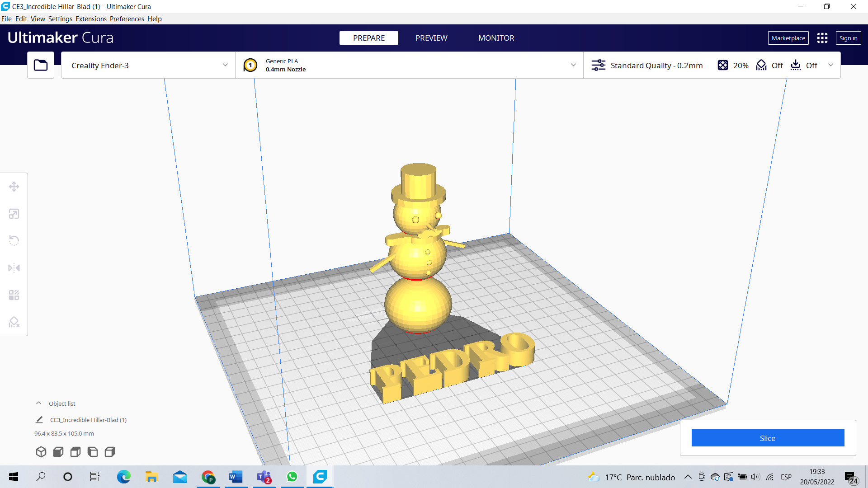
Task: Open file with the folder icon
Action: click(41, 65)
